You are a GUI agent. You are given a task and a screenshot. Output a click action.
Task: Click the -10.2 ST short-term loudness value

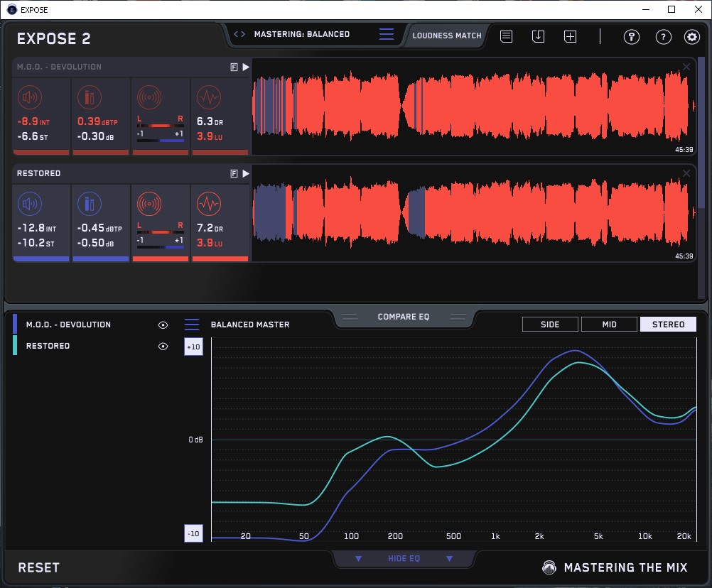pyautogui.click(x=36, y=243)
